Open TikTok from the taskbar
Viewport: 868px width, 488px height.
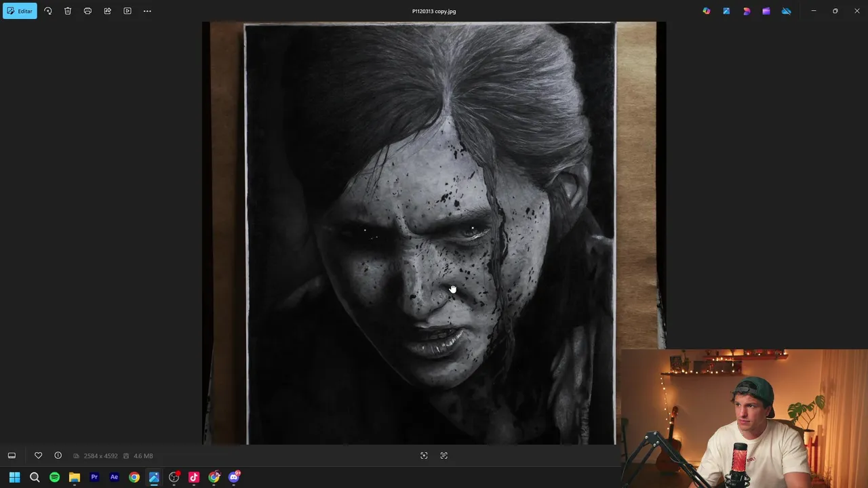194,477
